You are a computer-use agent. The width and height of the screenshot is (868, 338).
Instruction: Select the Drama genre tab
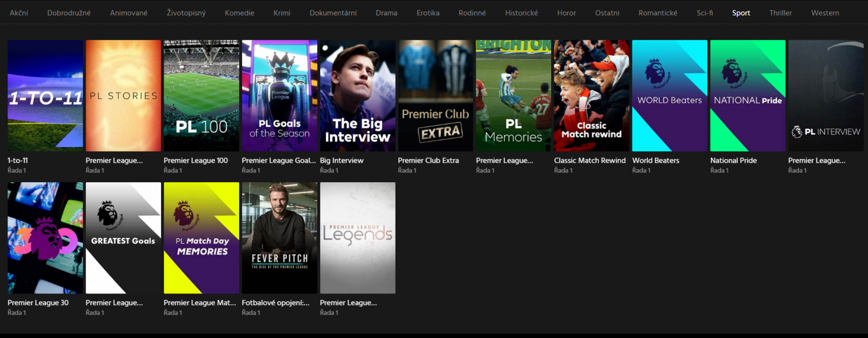(386, 13)
